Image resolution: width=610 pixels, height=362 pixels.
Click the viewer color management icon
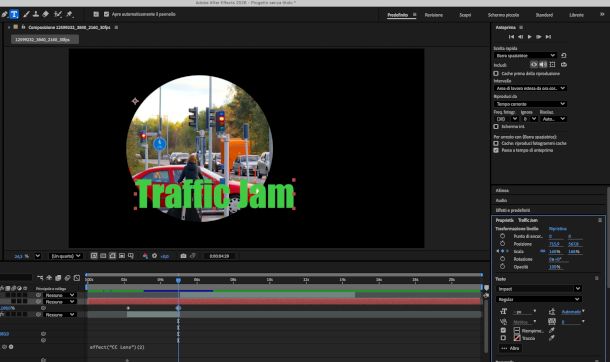pyautogui.click(x=145, y=256)
